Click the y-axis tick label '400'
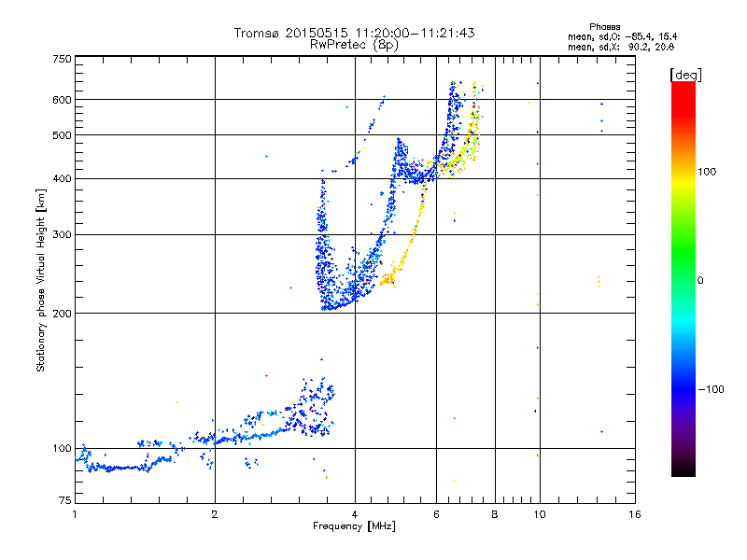 pos(62,179)
